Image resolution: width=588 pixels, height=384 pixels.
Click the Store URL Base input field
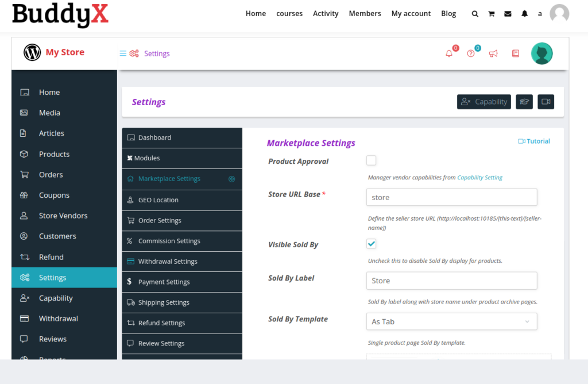(451, 197)
